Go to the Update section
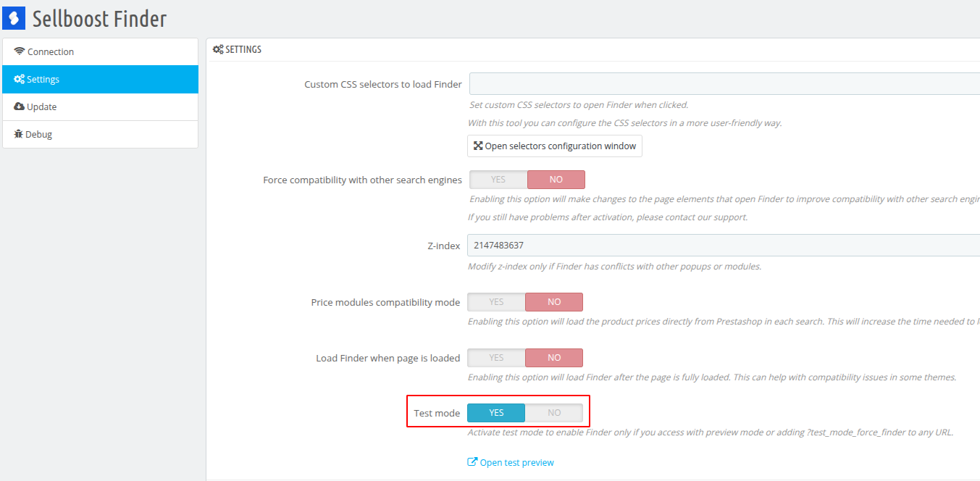Screen dimensions: 980x481 tap(100, 106)
